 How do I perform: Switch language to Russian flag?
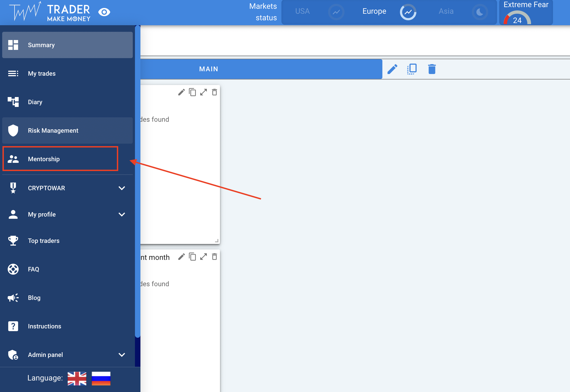(x=101, y=379)
